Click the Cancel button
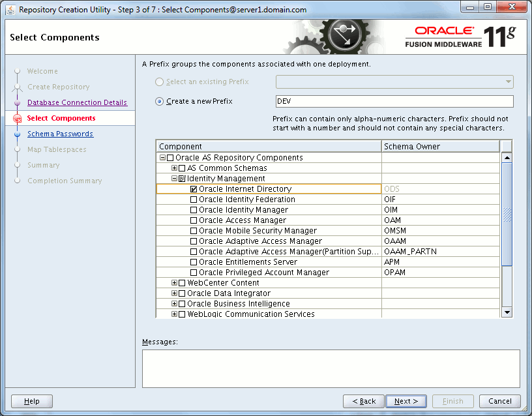Image resolution: width=532 pixels, height=416 pixels. 500,402
